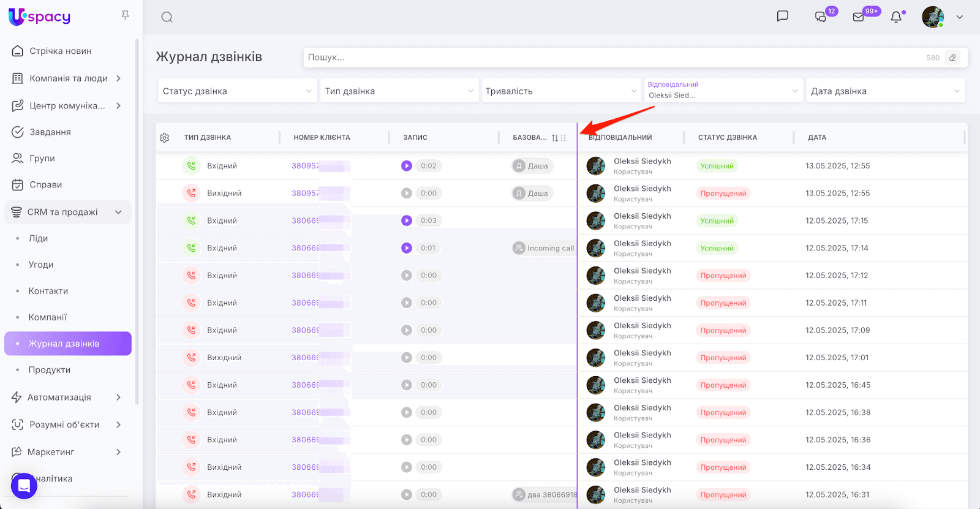
Task: Open the notifications bell icon
Action: click(896, 17)
